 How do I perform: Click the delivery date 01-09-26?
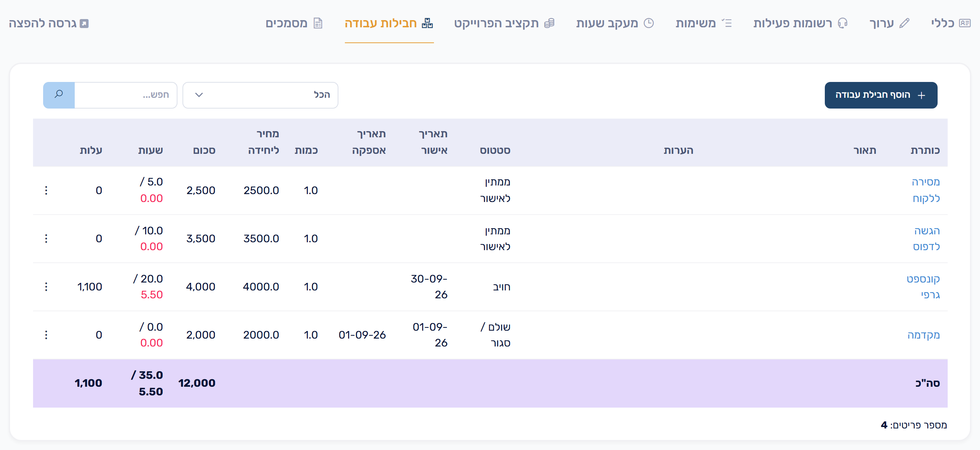pos(362,335)
